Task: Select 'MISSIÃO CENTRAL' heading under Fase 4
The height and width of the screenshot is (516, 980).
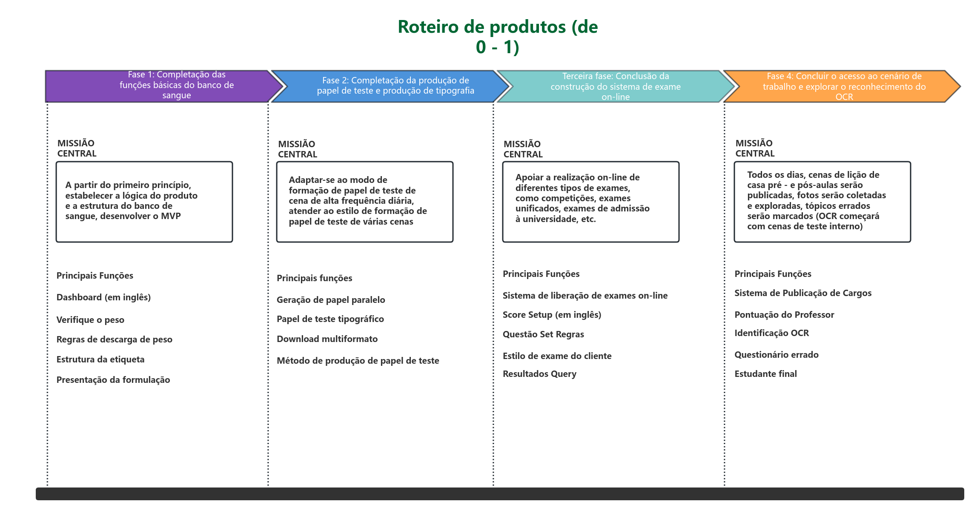Action: click(755, 148)
